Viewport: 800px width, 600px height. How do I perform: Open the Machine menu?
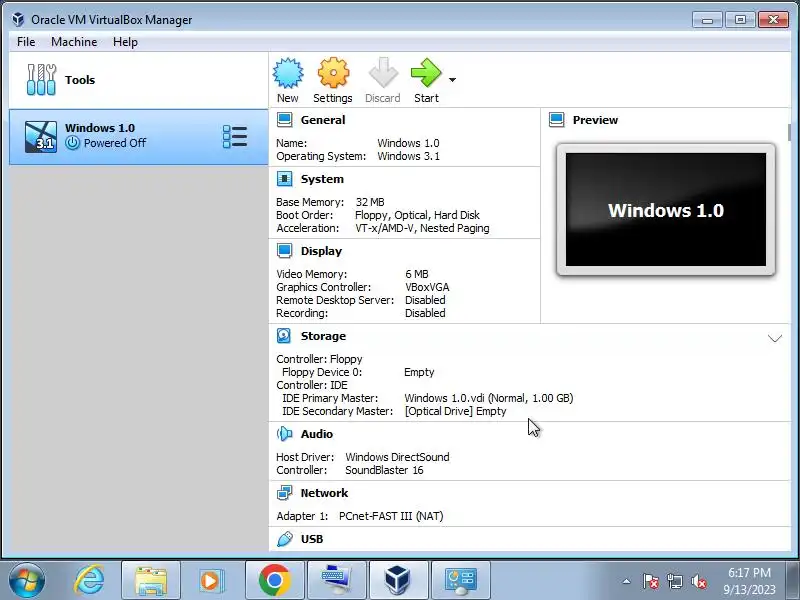74,42
